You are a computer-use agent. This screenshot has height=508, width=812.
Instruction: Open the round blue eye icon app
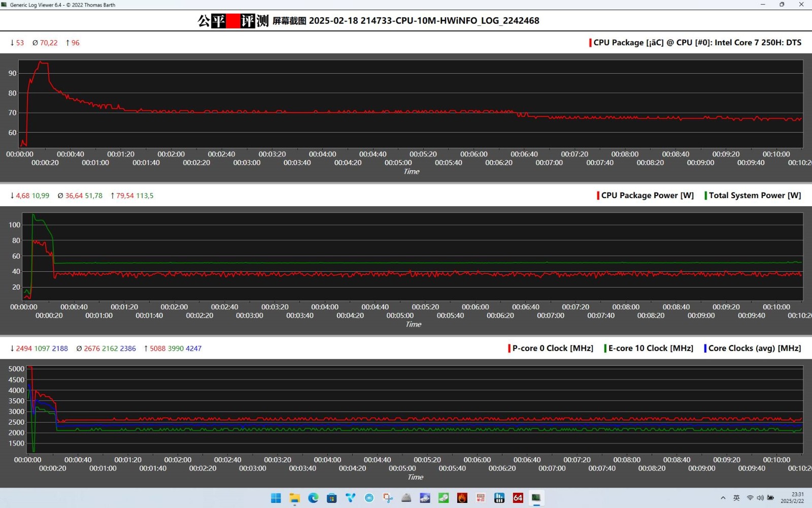point(369,498)
